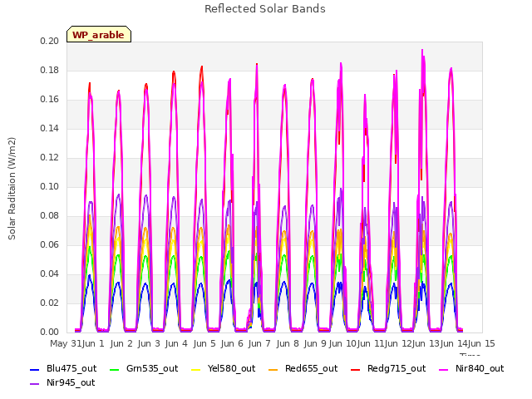Click the Jun 3 x-axis date label
The image size is (532, 399).
(149, 343)
